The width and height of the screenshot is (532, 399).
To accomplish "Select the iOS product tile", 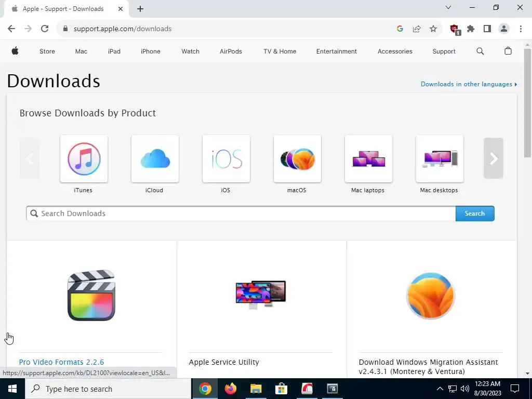I will tap(226, 159).
